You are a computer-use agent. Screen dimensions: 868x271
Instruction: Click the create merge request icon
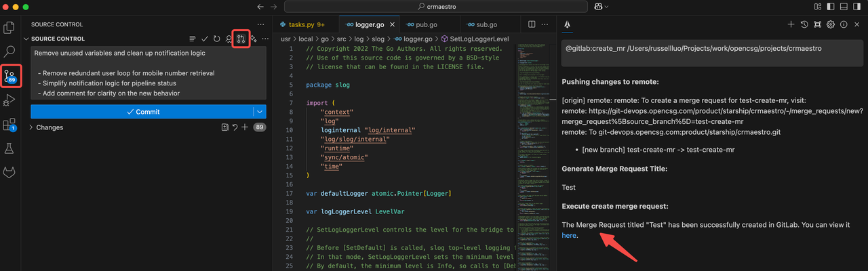coord(241,39)
